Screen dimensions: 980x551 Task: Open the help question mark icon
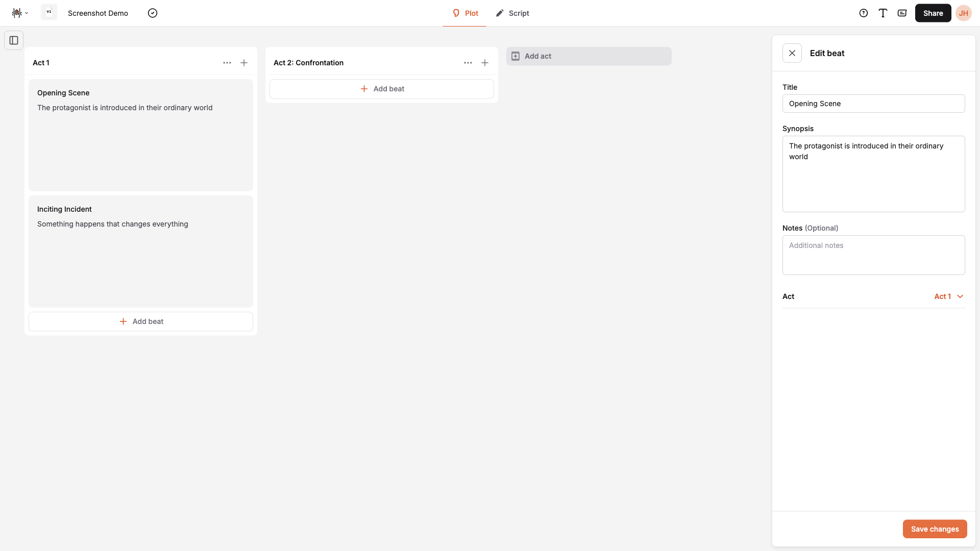[x=863, y=13]
